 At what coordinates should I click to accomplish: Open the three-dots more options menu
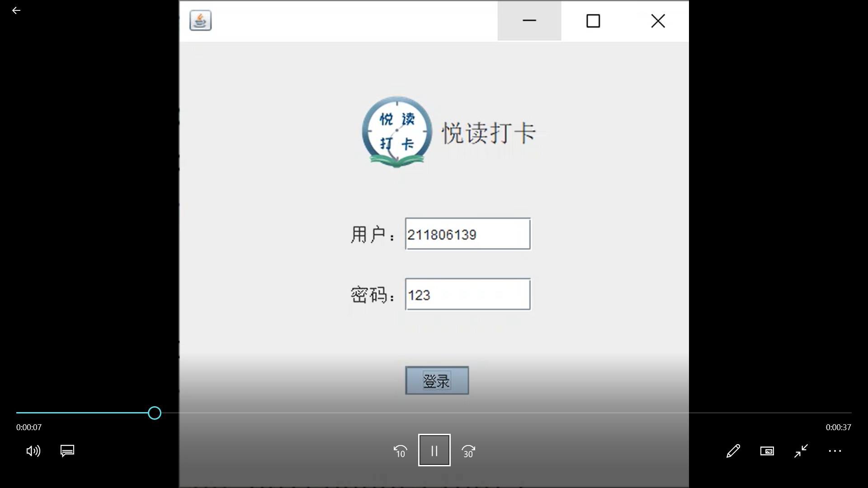835,451
